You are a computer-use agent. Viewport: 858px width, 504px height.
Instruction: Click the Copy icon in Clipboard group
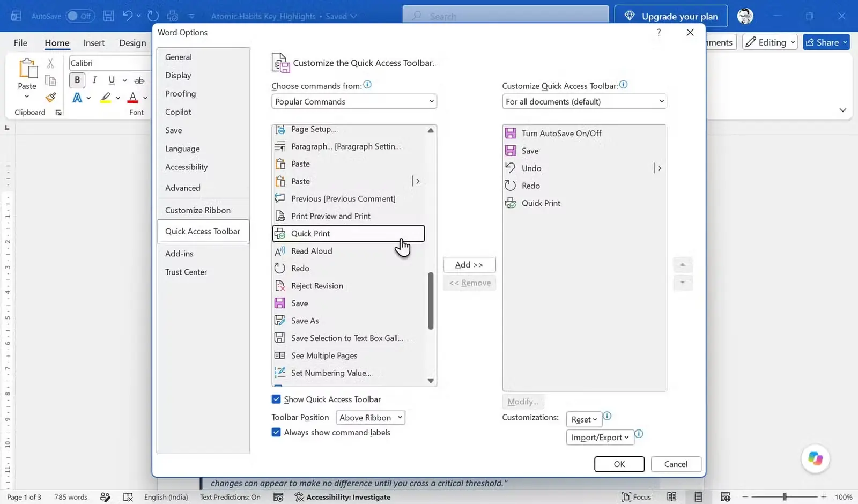[x=50, y=80]
